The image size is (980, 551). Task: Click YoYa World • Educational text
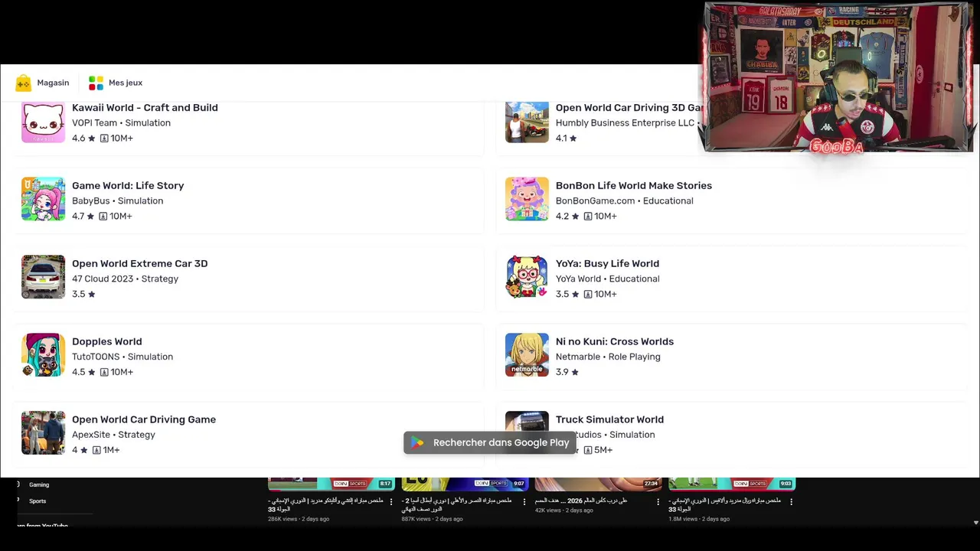click(607, 279)
